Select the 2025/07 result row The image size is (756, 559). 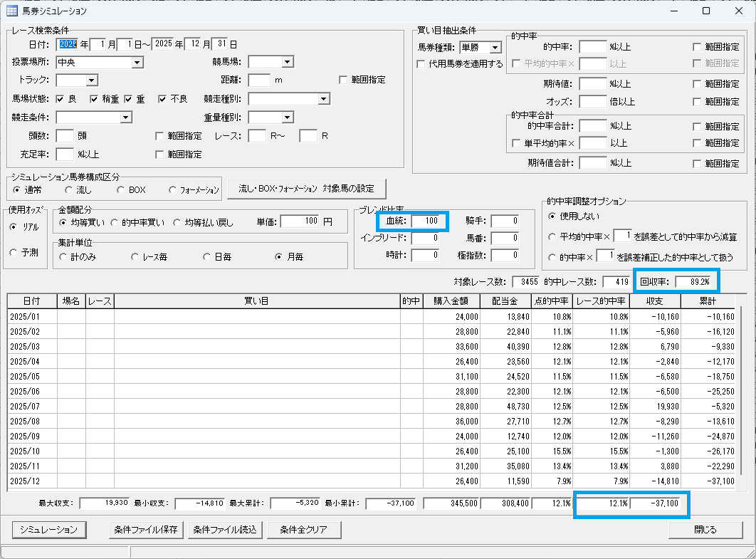click(x=372, y=406)
